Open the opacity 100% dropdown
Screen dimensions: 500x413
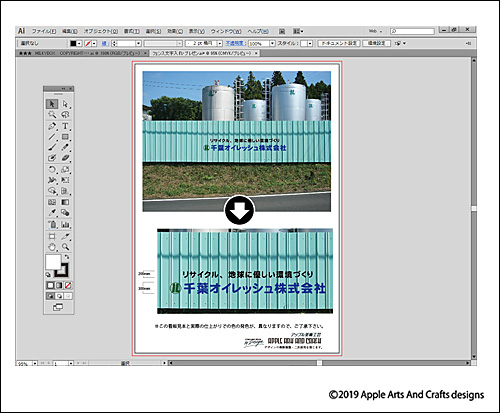pos(272,43)
